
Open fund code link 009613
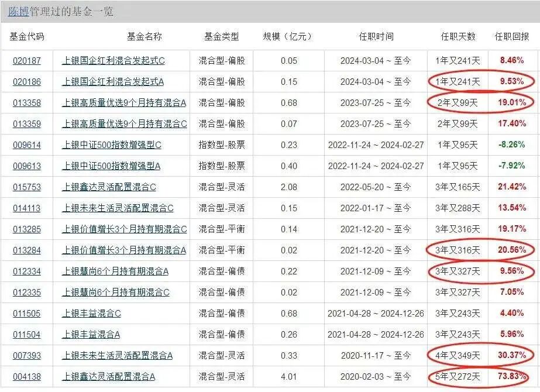(27, 166)
